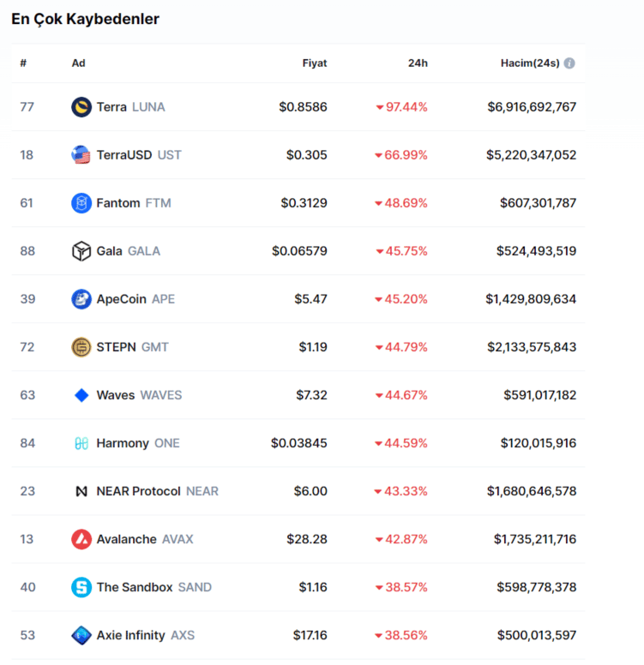The image size is (644, 665).
Task: Click the Avalanche AVAX red icon
Action: click(x=81, y=539)
